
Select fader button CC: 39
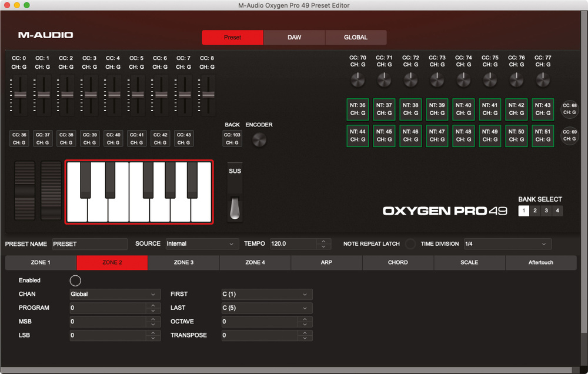click(89, 138)
